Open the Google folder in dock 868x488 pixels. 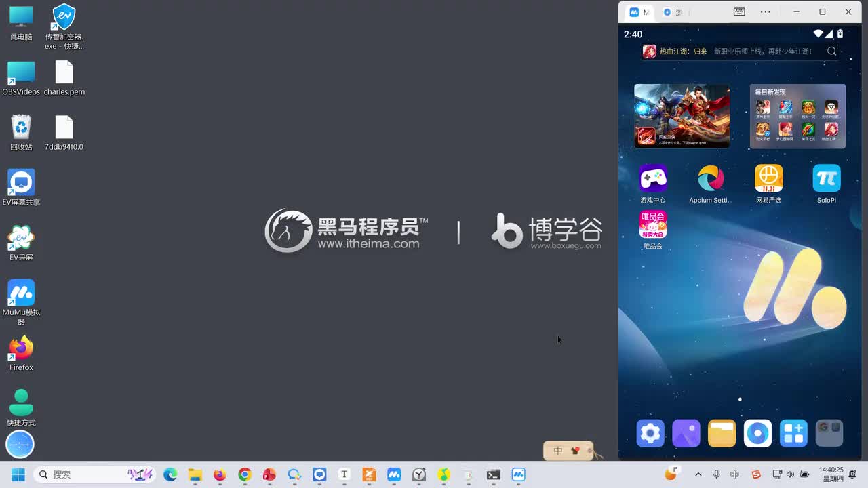coord(829,433)
